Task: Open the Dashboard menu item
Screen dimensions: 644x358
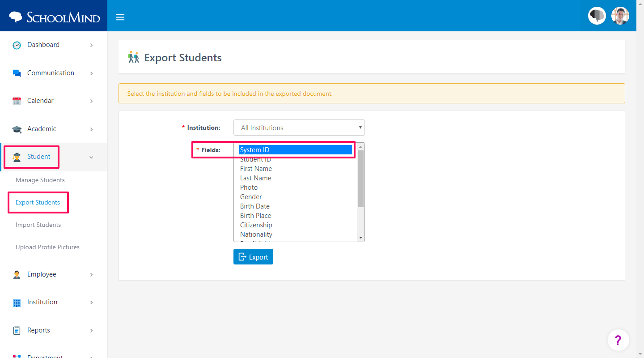Action: pos(54,45)
